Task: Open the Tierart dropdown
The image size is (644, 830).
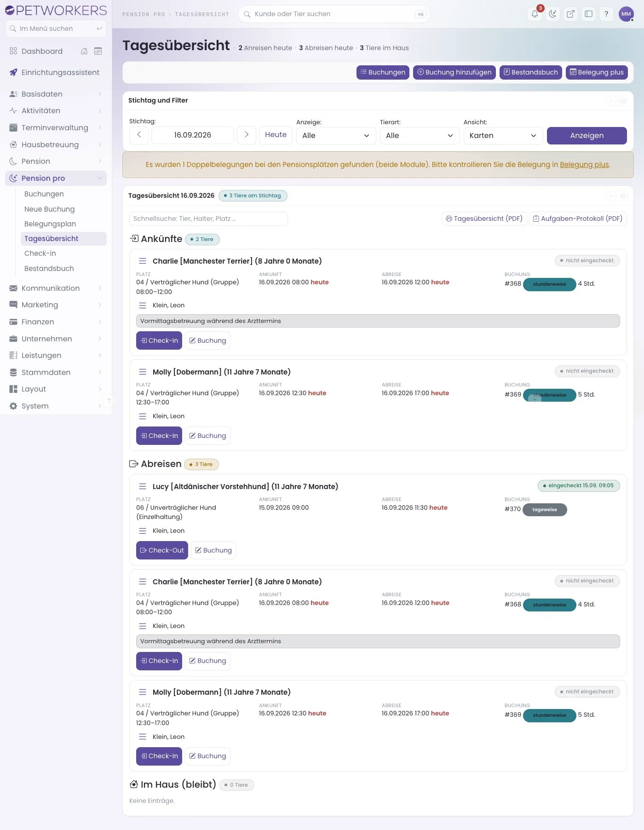Action: 420,136
